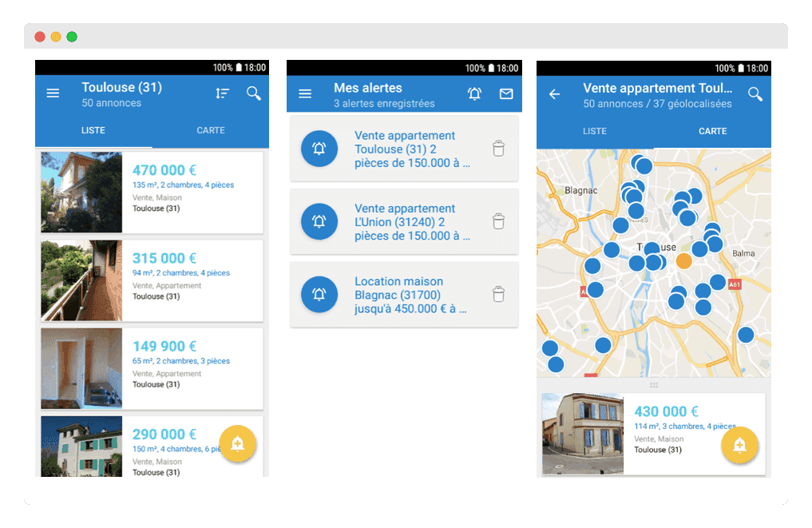Select the orange marker on the Toulouse map

pos(683,260)
